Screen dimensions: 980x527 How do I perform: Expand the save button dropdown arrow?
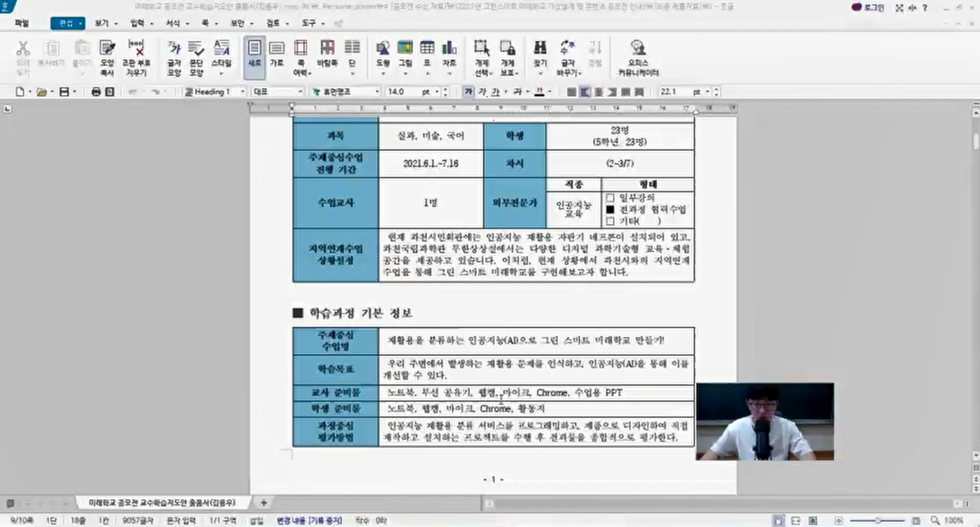pyautogui.click(x=75, y=92)
